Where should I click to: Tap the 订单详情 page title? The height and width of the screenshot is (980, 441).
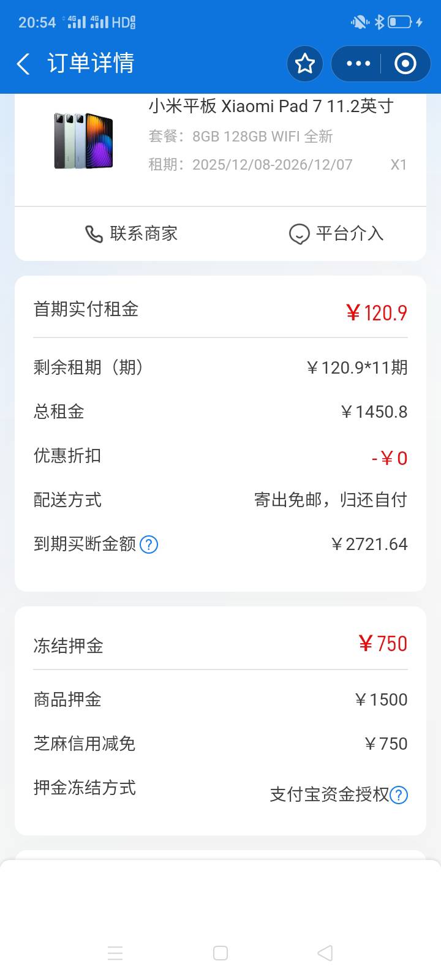pyautogui.click(x=91, y=64)
